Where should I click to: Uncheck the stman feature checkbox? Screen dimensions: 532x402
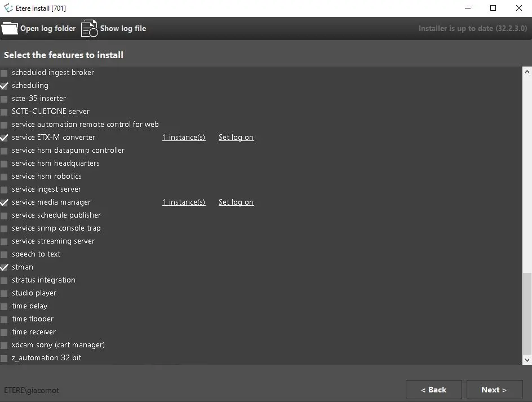click(x=5, y=267)
